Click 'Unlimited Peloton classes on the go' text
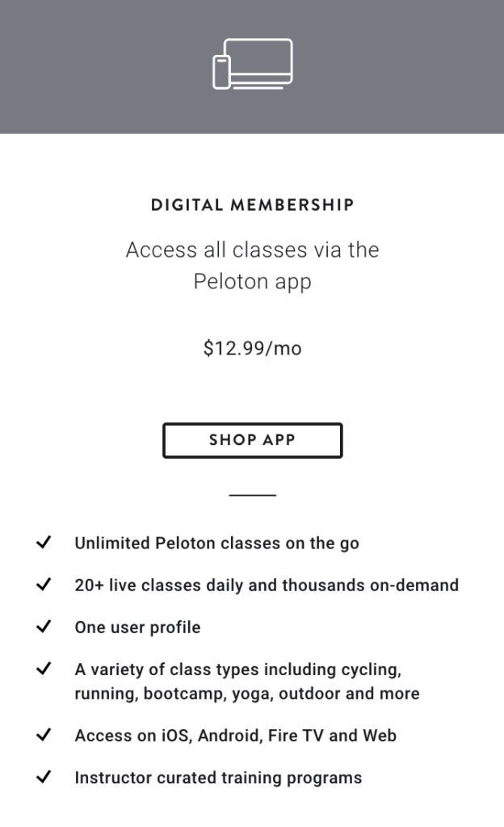Image resolution: width=504 pixels, height=827 pixels. click(216, 544)
